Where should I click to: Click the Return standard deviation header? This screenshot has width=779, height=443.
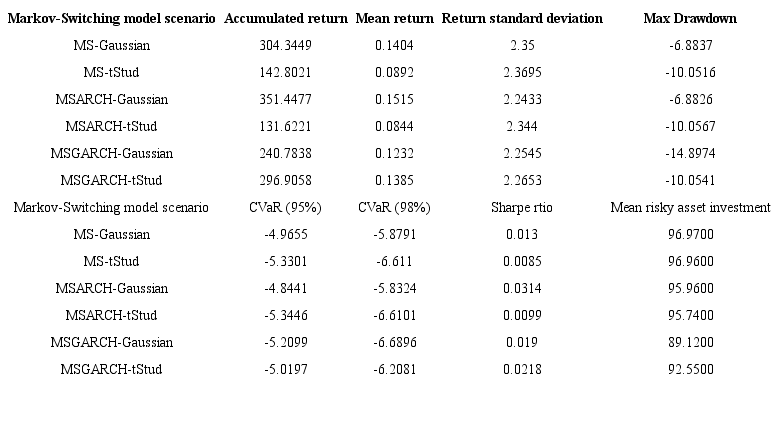[x=522, y=19]
